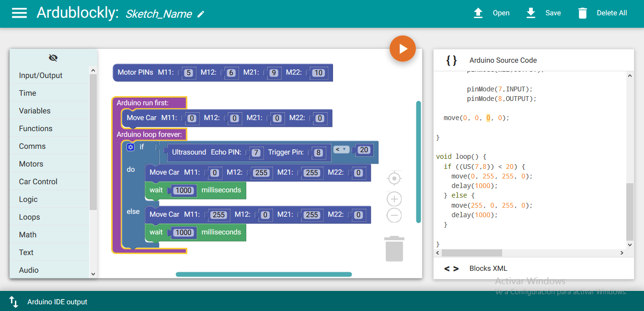Open the Comms toolbox category
The image size is (644, 311).
click(x=50, y=146)
